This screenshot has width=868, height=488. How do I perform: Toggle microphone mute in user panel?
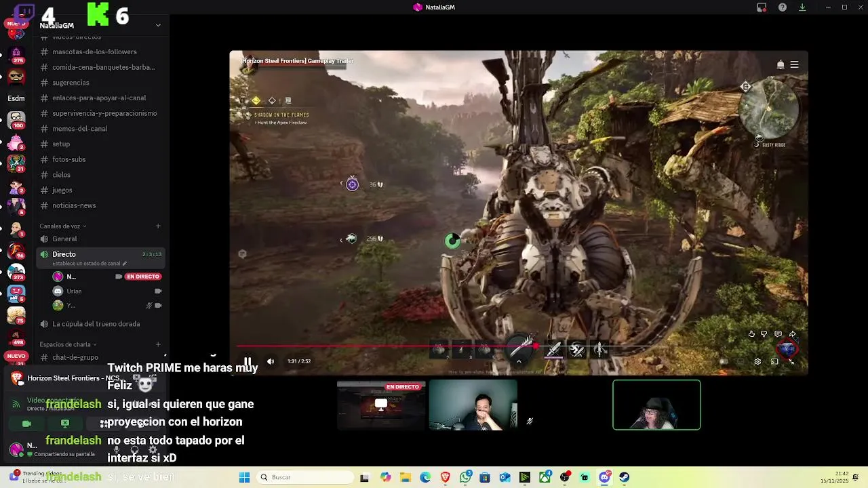coord(117,449)
